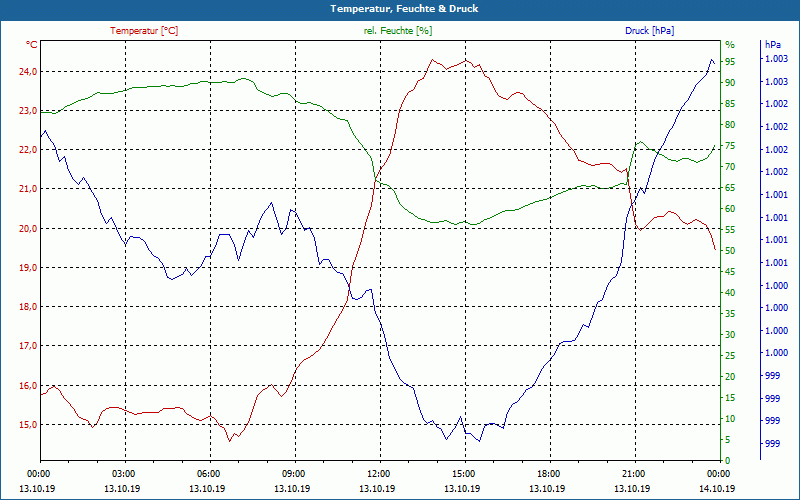The width and height of the screenshot is (800, 500).
Task: Click the 19,0 temperature axis value
Action: pyautogui.click(x=28, y=268)
